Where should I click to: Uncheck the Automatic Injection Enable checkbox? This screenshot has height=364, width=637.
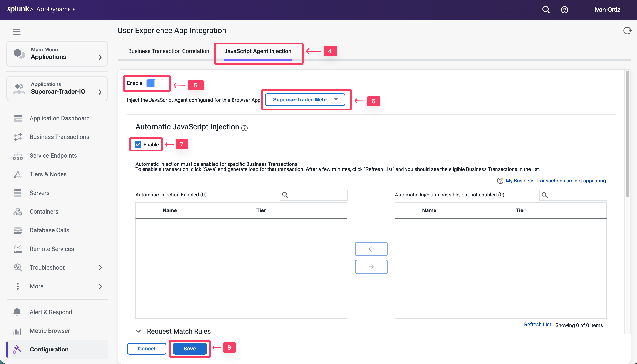pos(138,144)
